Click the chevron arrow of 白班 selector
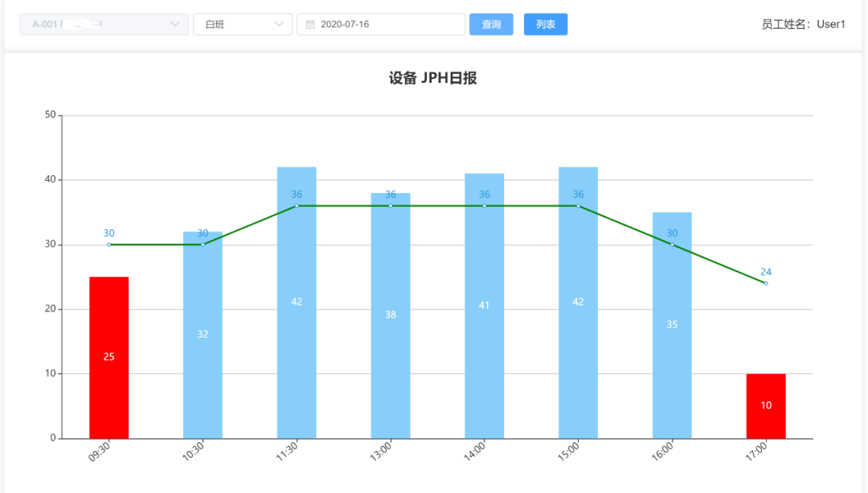Image resolution: width=868 pixels, height=493 pixels. point(279,25)
